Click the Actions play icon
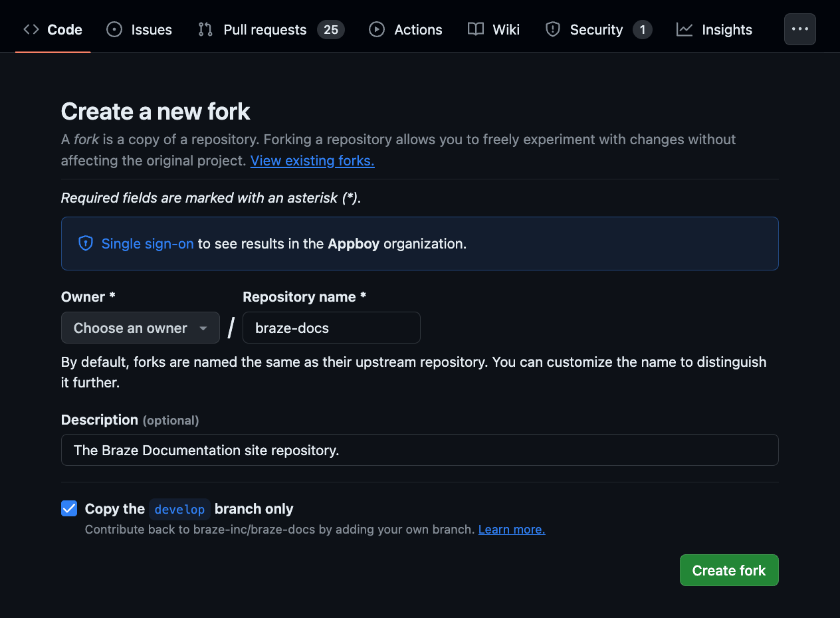 [377, 29]
